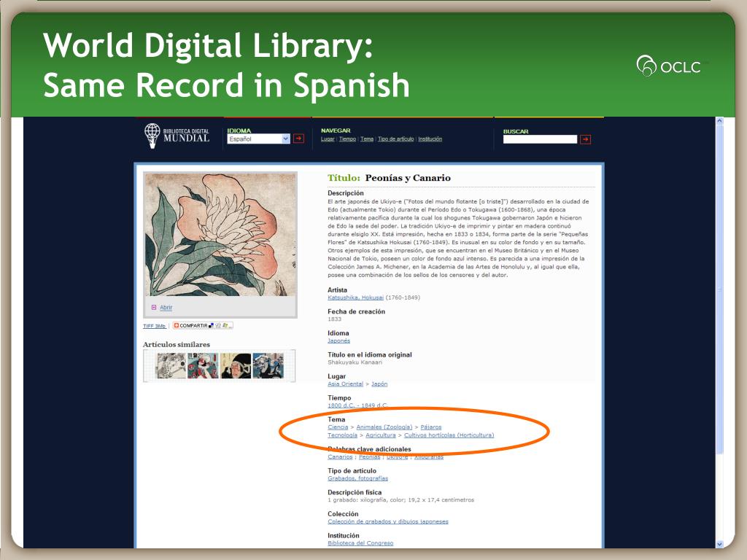This screenshot has height=560, width=747.
Task: Download the TIFF 3Mb file link
Action: point(155,326)
